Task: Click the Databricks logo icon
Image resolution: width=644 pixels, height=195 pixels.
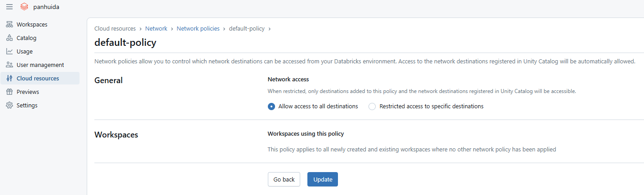Action: pyautogui.click(x=24, y=7)
